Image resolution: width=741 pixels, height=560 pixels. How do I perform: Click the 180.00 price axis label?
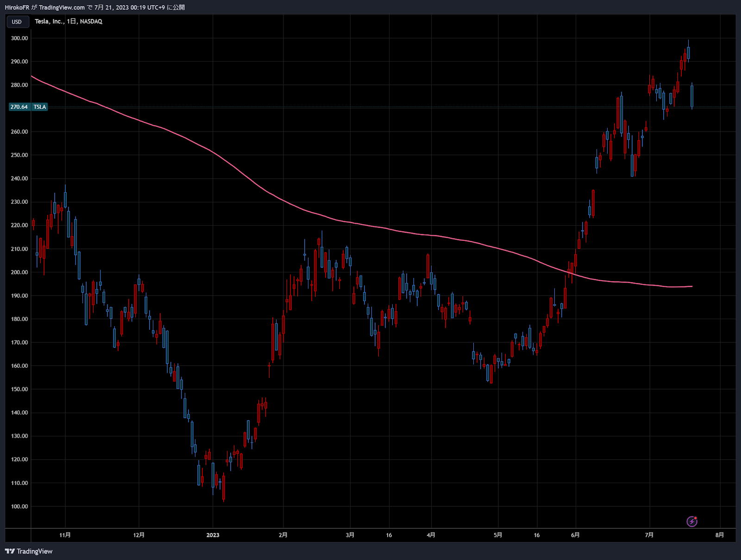tap(19, 319)
